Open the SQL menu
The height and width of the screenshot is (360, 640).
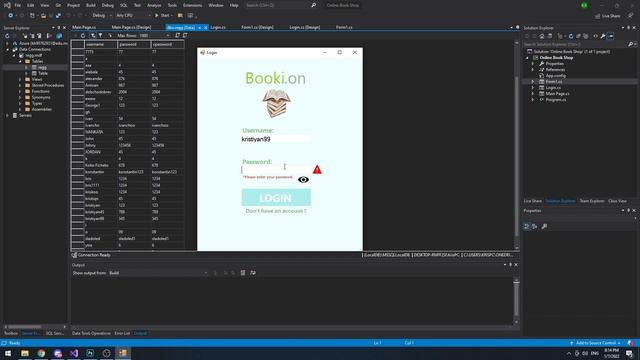(x=124, y=5)
